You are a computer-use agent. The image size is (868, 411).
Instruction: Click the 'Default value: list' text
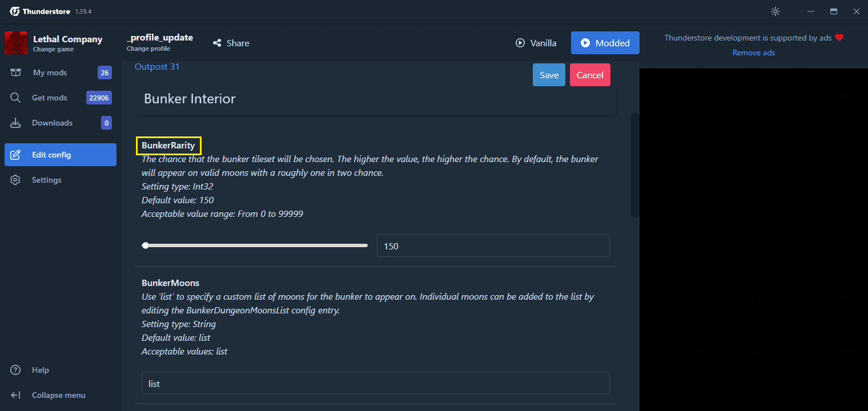pos(176,337)
